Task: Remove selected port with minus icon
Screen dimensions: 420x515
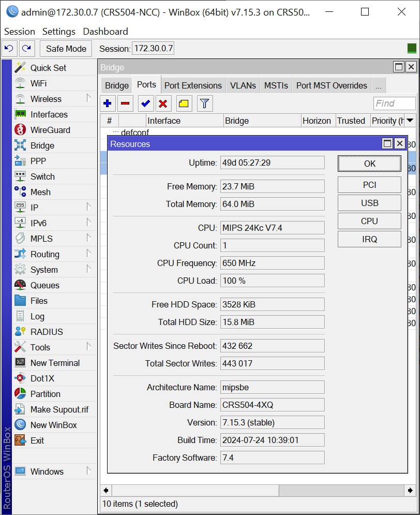Action: point(125,104)
